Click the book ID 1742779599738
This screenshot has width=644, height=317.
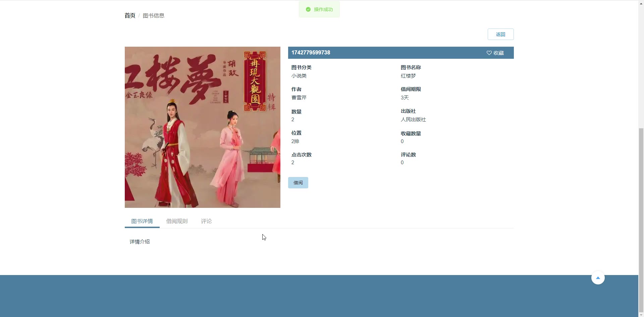(311, 53)
